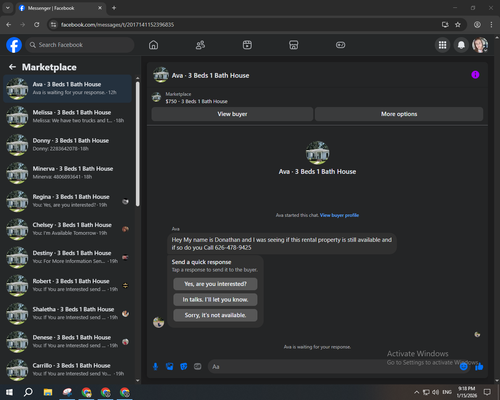View site information icon in address bar

pos(53,25)
